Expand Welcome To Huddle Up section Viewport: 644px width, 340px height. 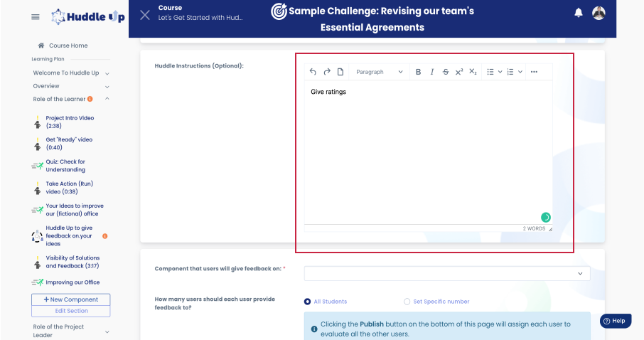[107, 73]
